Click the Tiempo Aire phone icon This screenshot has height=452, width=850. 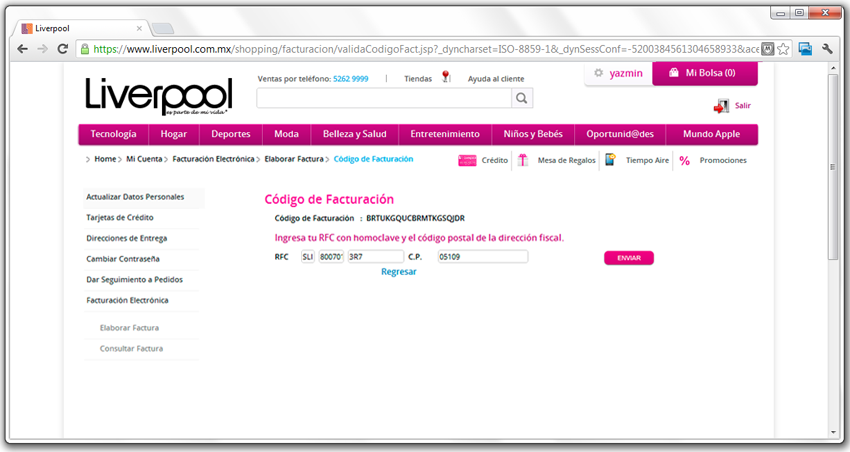coord(610,160)
